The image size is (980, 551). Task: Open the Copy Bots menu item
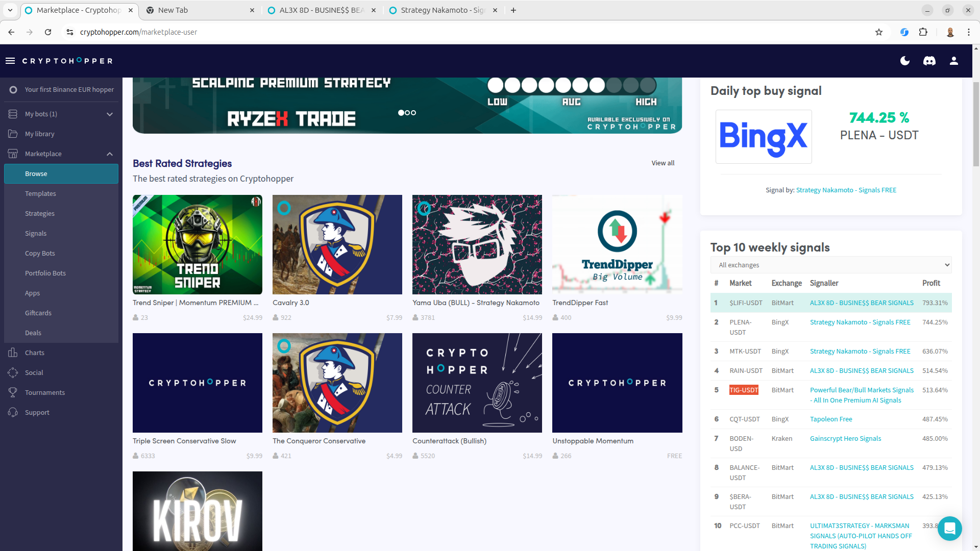pyautogui.click(x=61, y=253)
